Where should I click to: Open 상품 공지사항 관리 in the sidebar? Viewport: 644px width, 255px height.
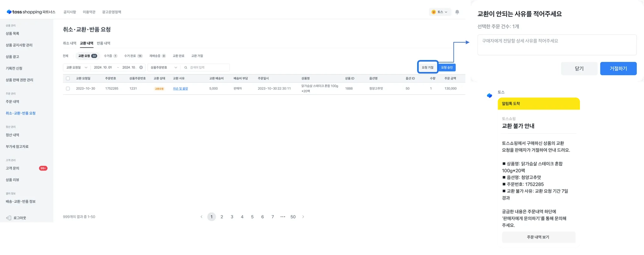click(19, 45)
